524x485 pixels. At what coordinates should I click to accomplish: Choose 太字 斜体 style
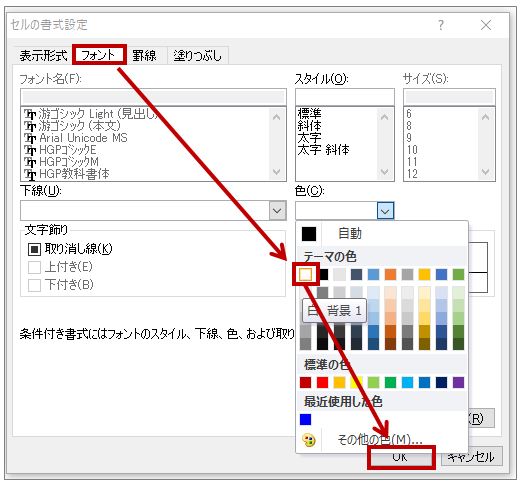pos(323,150)
